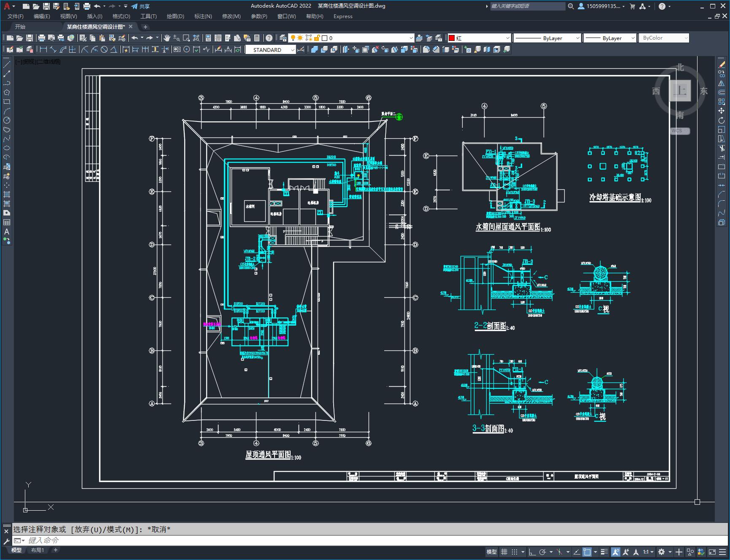Image resolution: width=730 pixels, height=560 pixels.
Task: Click the red color swatch in color control
Action: 452,38
